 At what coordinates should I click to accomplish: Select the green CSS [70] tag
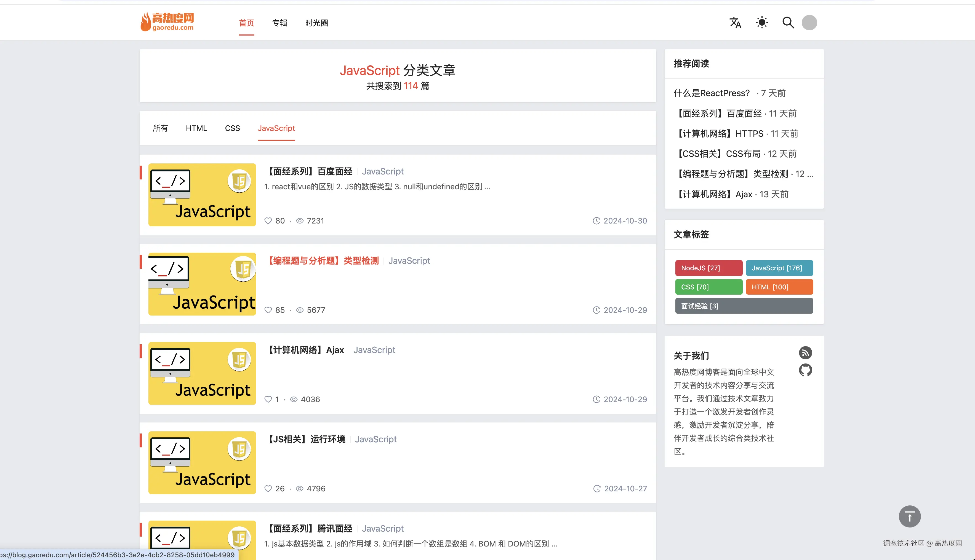click(708, 287)
